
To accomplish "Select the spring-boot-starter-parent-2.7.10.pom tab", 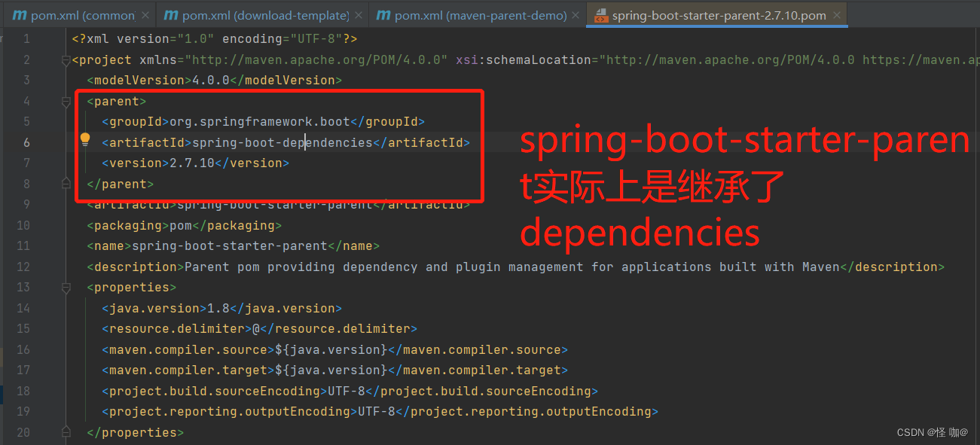I will (x=718, y=15).
